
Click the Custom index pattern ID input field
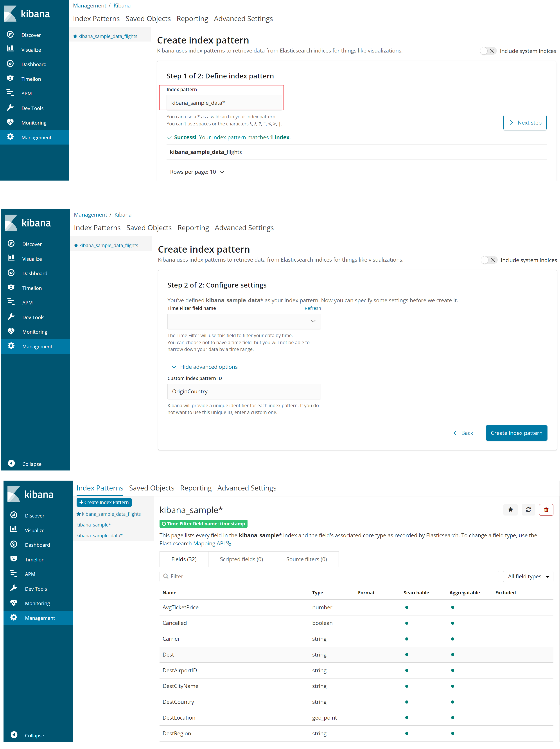244,391
